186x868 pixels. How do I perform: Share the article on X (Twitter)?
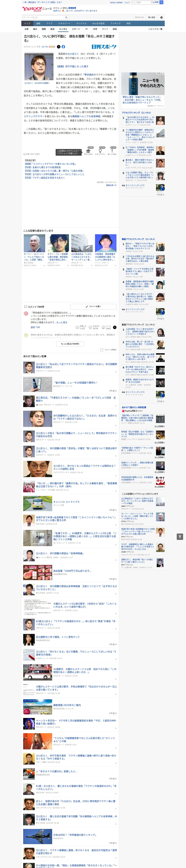59,47
